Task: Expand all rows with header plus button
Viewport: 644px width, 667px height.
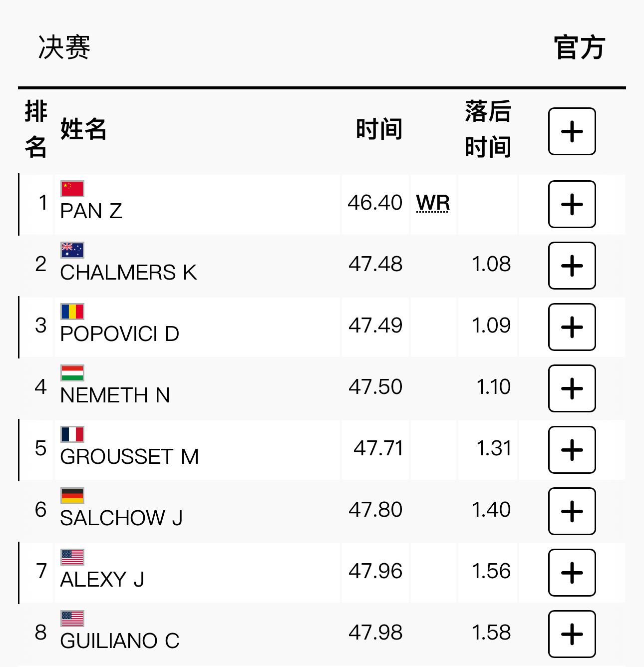Action: click(x=572, y=131)
